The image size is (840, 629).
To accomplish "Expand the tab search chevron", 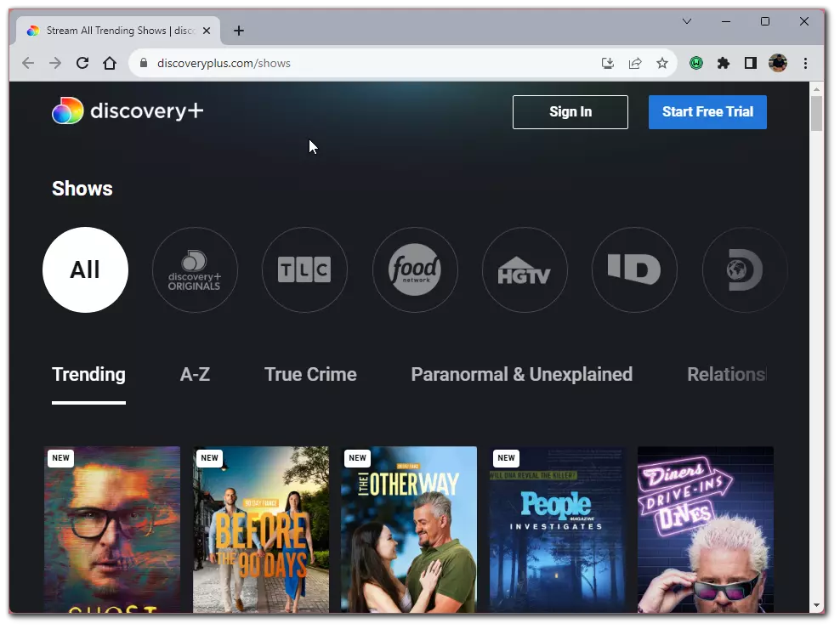I will click(x=687, y=21).
